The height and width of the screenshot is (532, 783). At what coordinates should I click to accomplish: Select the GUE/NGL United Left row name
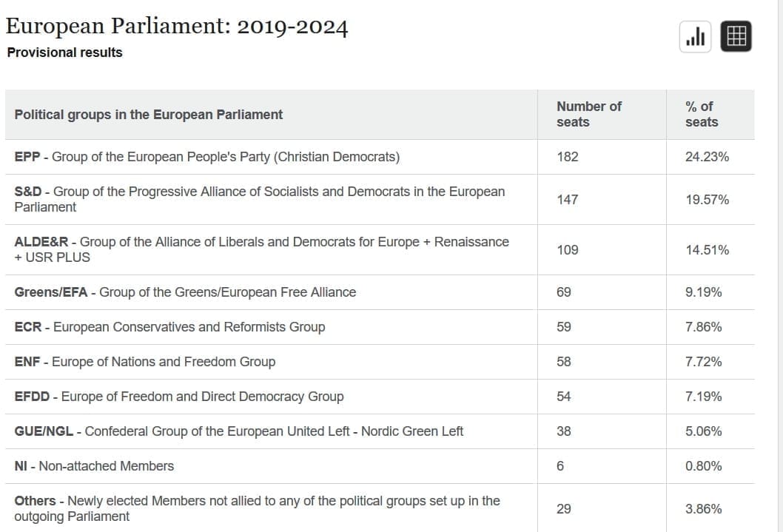pos(239,431)
